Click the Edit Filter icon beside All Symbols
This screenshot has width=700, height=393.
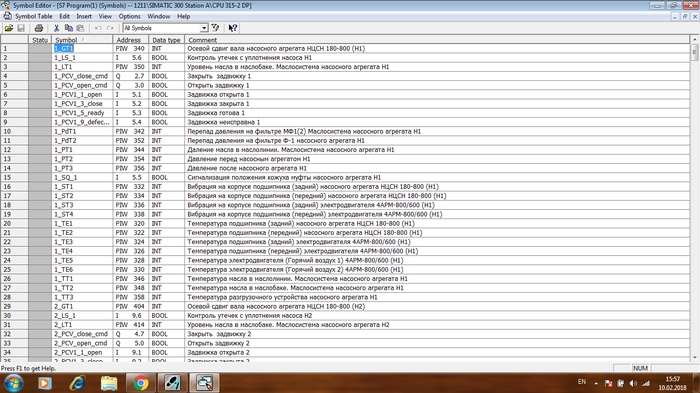(x=215, y=28)
